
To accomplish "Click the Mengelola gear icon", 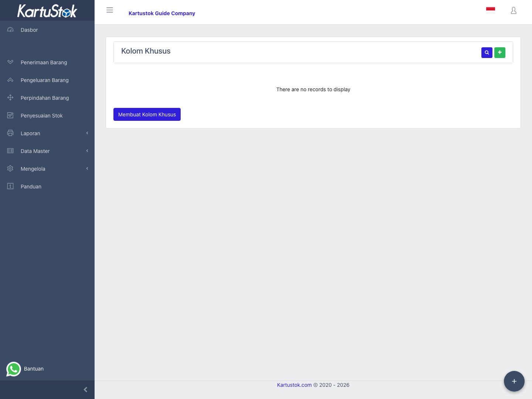I will 10,168.
